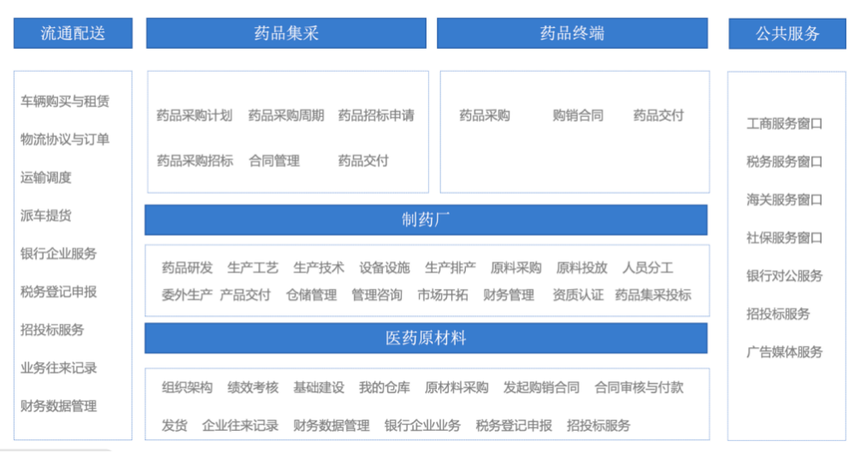This screenshot has width=860, height=453.
Task: Click 药品招标申请 item
Action: point(376,116)
